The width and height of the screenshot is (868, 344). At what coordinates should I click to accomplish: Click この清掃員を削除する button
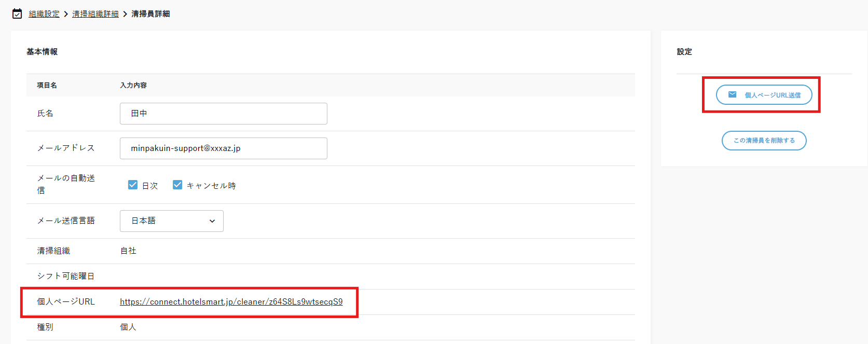click(764, 141)
